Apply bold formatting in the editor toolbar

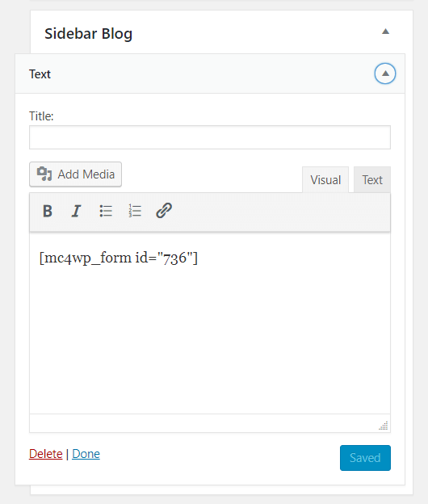pos(48,211)
